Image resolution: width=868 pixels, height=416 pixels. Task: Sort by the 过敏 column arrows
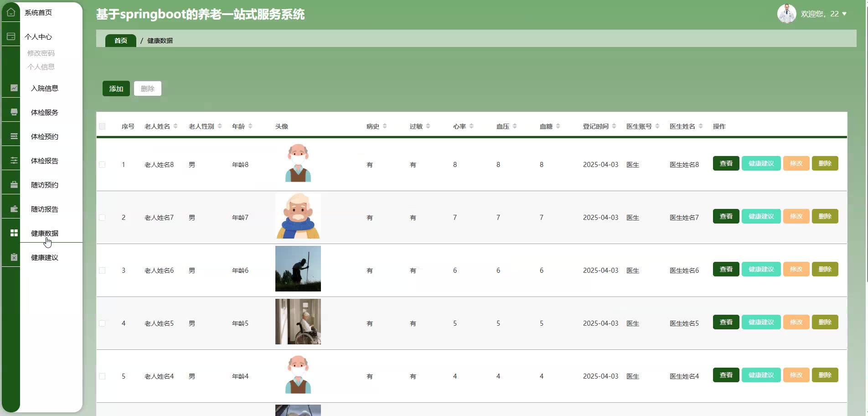pyautogui.click(x=428, y=126)
